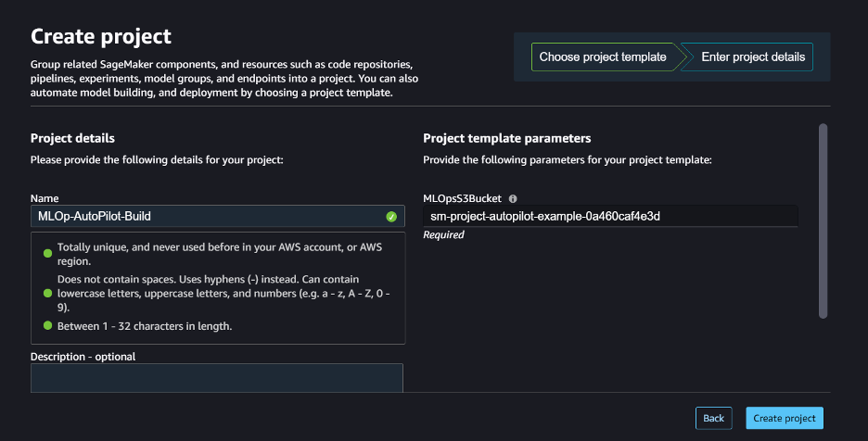868x441 pixels.
Task: Click the 'MLOpsS3Bucket' parameter label
Action: point(463,198)
